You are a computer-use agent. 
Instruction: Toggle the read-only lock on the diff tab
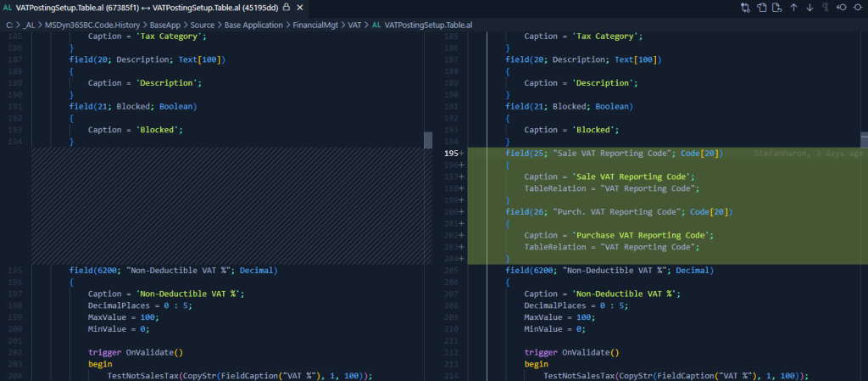click(287, 7)
